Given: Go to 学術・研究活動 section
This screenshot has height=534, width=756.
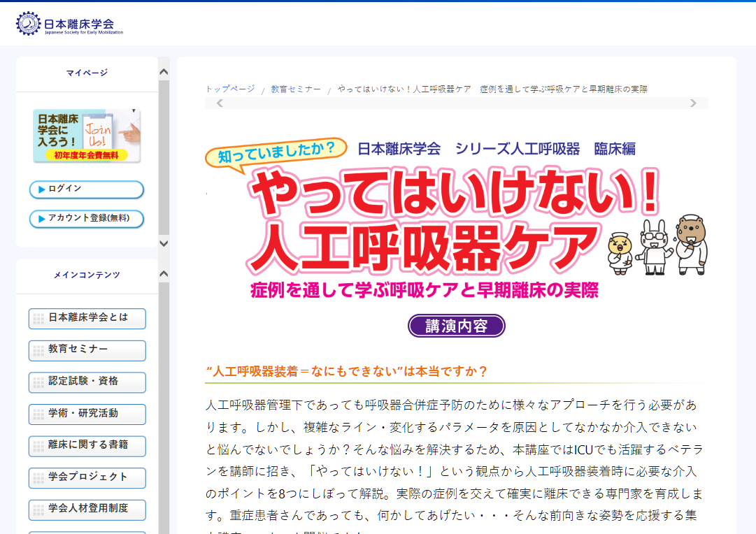Looking at the screenshot, I should [x=87, y=414].
